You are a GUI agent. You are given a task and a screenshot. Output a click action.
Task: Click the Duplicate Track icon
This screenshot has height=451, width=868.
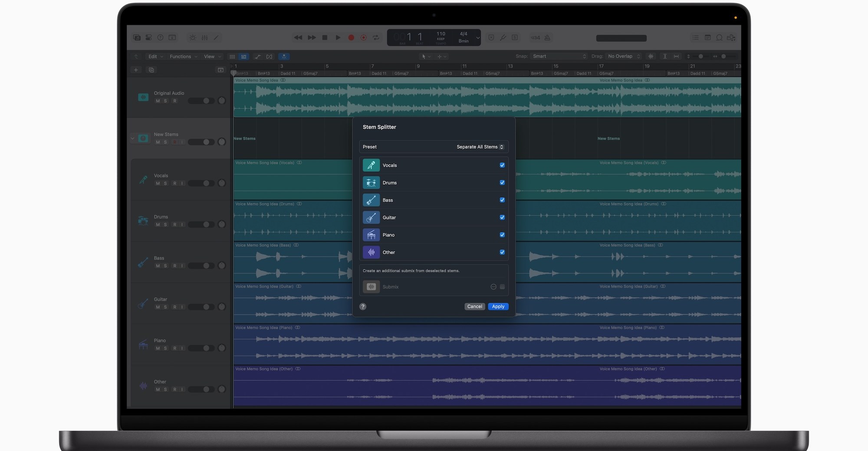point(151,70)
